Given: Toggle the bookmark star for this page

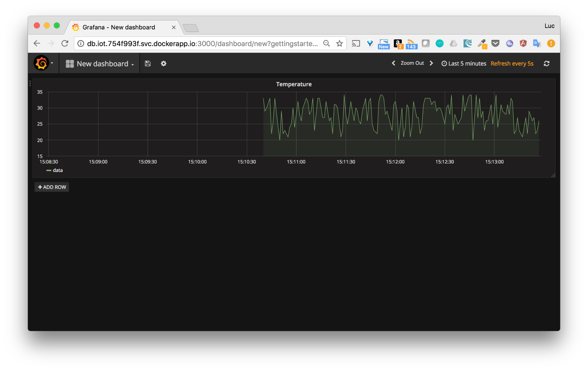Looking at the screenshot, I should click(x=339, y=43).
